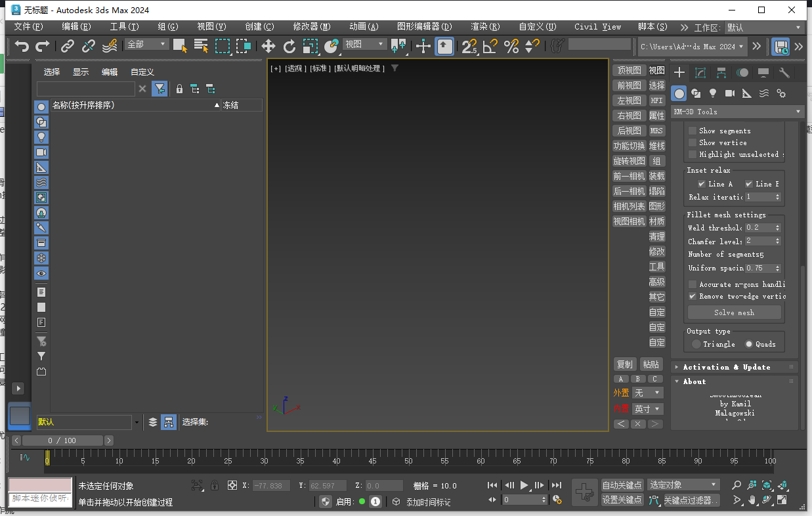812x516 pixels.
Task: Select the Cameras category icon in scene explorer
Action: tap(41, 152)
